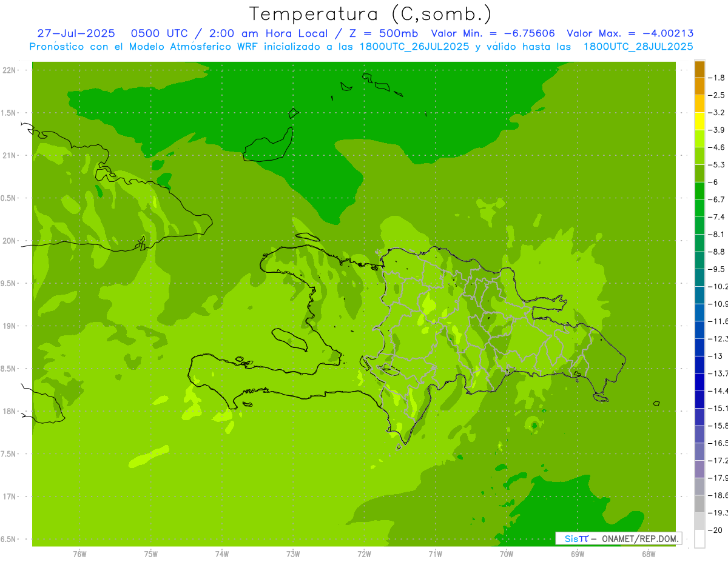The height and width of the screenshot is (562, 728).
Task: Click the "70W" longitude axis label
Action: coord(507,554)
